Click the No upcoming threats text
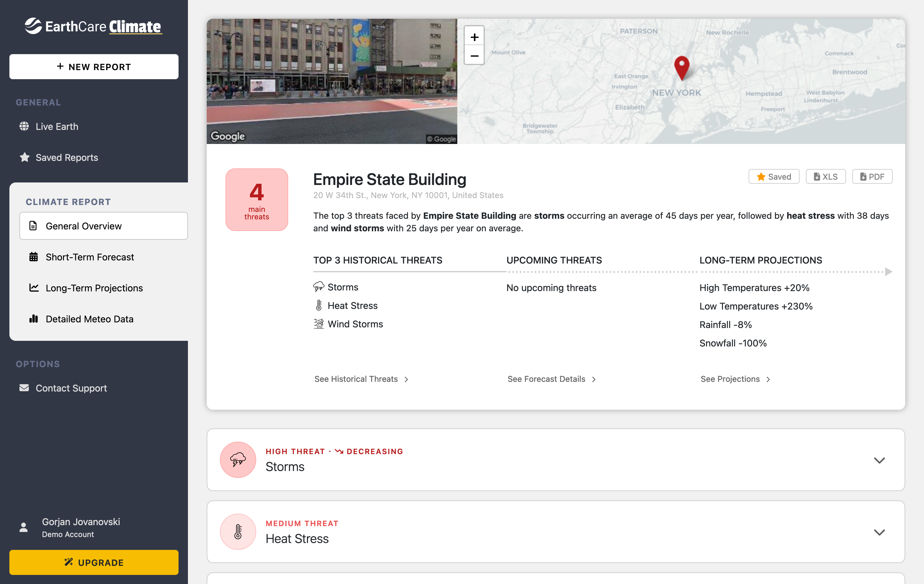Image resolution: width=924 pixels, height=584 pixels. (x=551, y=288)
